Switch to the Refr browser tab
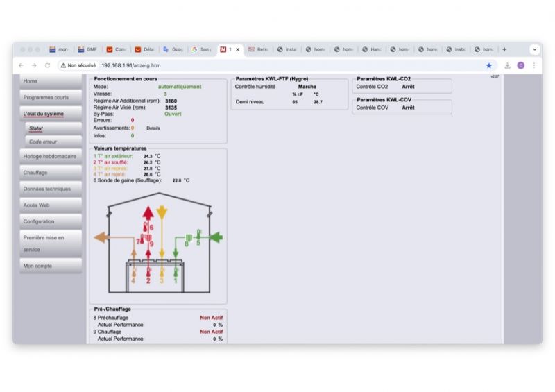 pos(258,49)
